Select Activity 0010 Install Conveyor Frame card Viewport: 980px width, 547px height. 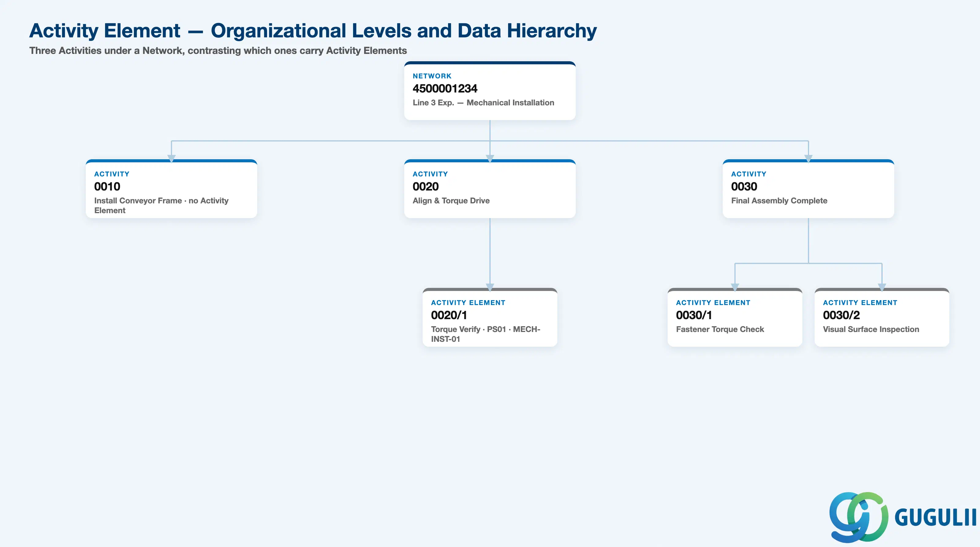(x=171, y=189)
